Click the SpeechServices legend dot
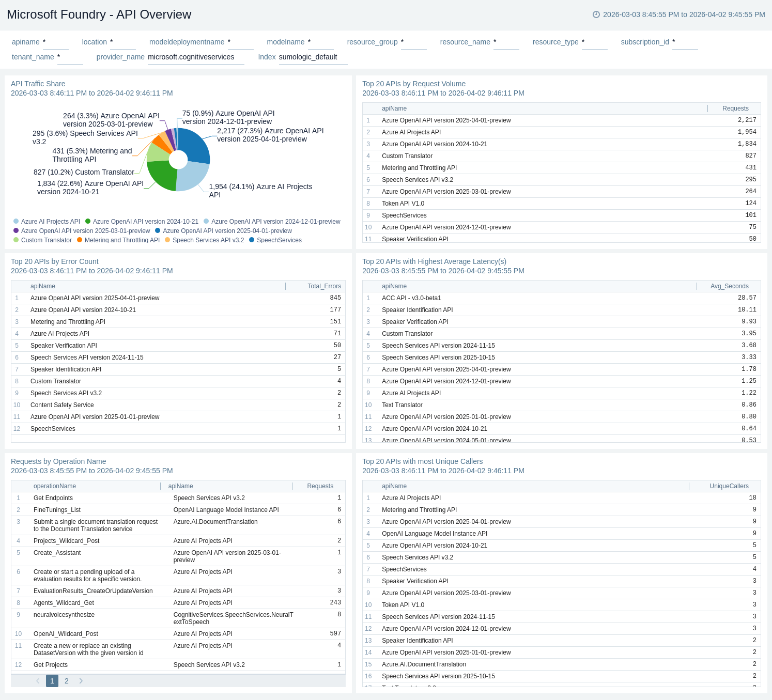This screenshot has height=700, width=772. 252,240
